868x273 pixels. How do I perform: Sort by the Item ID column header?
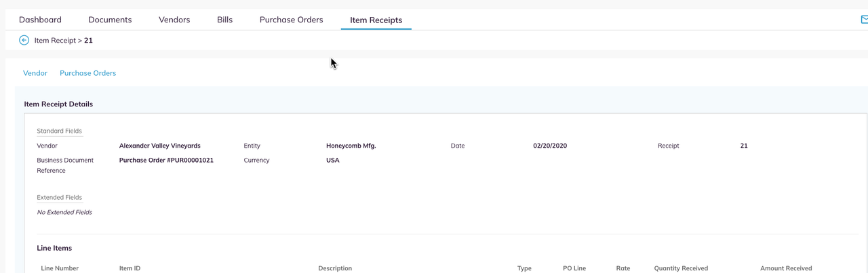click(x=130, y=268)
